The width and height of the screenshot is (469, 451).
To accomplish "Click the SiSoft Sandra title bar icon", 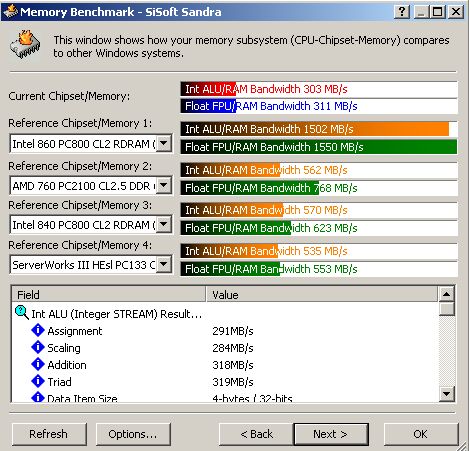I will pos(10,12).
